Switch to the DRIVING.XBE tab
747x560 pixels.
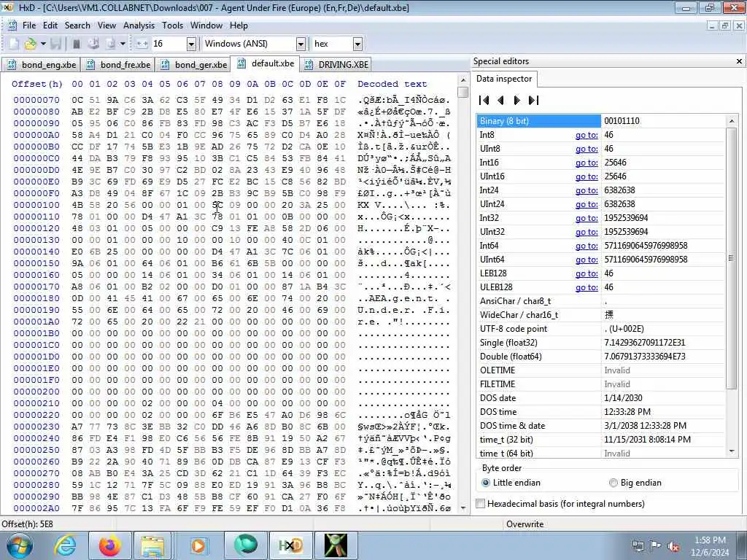click(x=336, y=65)
